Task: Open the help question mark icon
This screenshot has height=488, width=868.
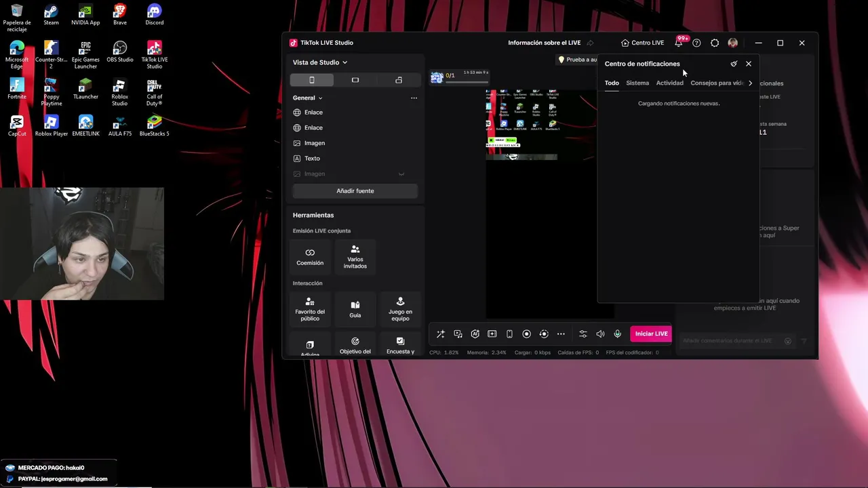Action: [x=696, y=43]
